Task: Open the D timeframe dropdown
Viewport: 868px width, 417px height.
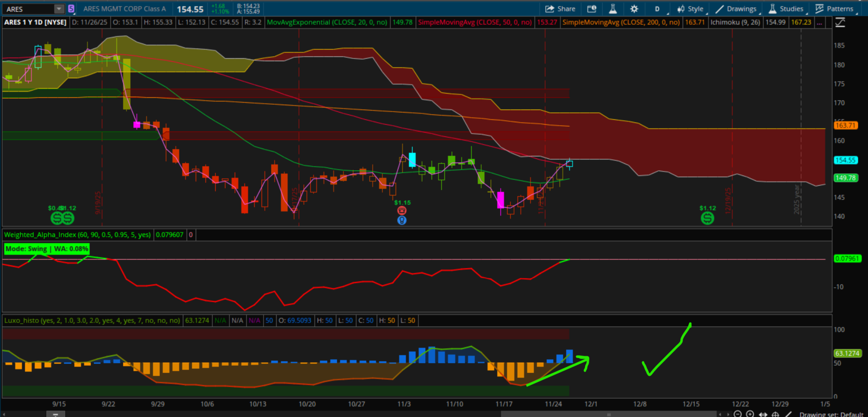Action: click(x=657, y=9)
